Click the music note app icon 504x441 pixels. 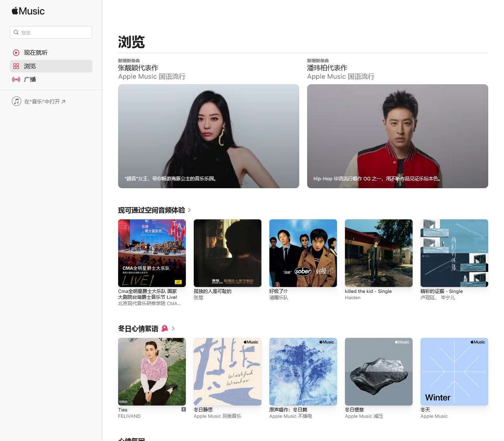click(17, 101)
